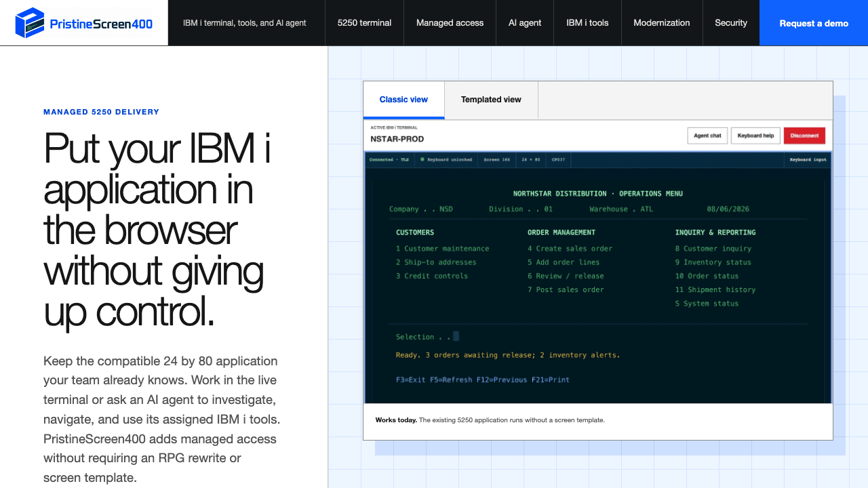
Task: Click the 'ACTIVE IBM i TERMINAL' label
Action: (x=394, y=127)
